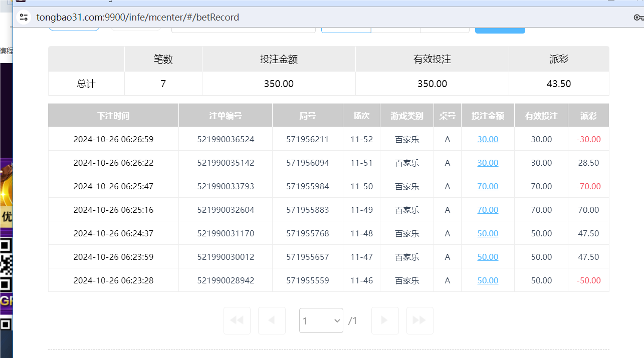
Task: Click the blue search button above the table
Action: [500, 29]
